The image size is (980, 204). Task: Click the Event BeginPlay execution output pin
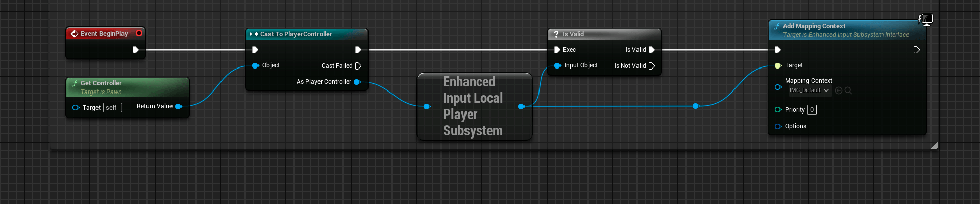[135, 50]
